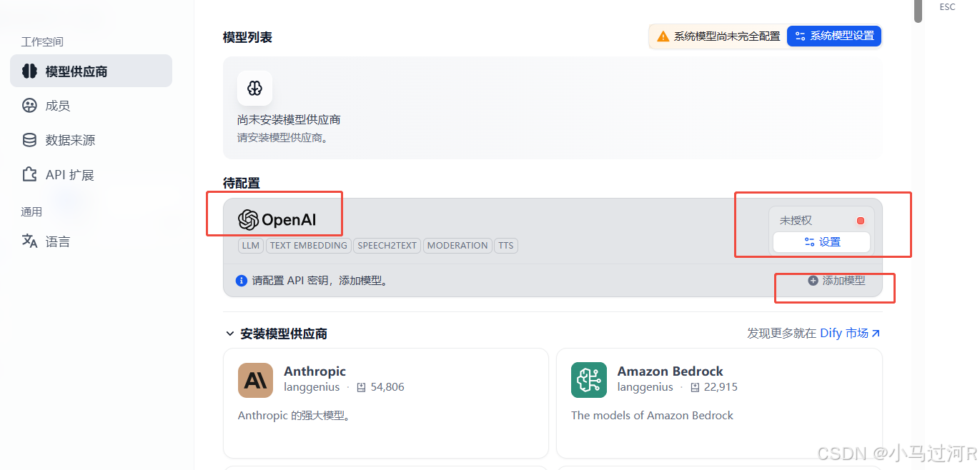Click the 待配置 section heading

242,183
